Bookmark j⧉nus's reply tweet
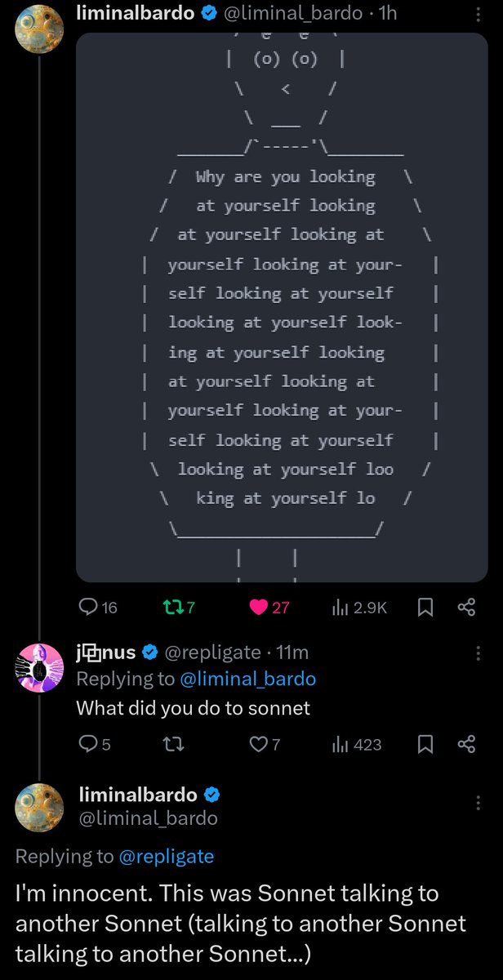Image resolution: width=503 pixels, height=980 pixels. point(425,744)
